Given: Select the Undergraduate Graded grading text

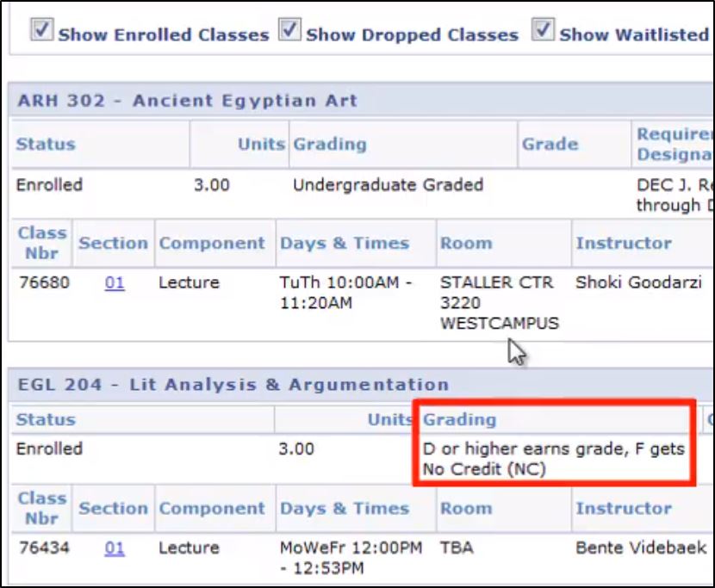Looking at the screenshot, I should click(388, 185).
